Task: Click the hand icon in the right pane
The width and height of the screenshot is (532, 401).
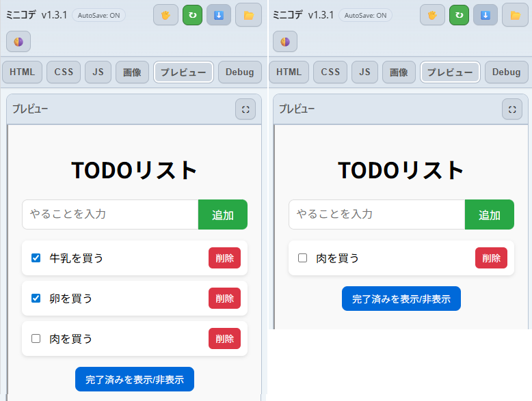Action: point(432,14)
